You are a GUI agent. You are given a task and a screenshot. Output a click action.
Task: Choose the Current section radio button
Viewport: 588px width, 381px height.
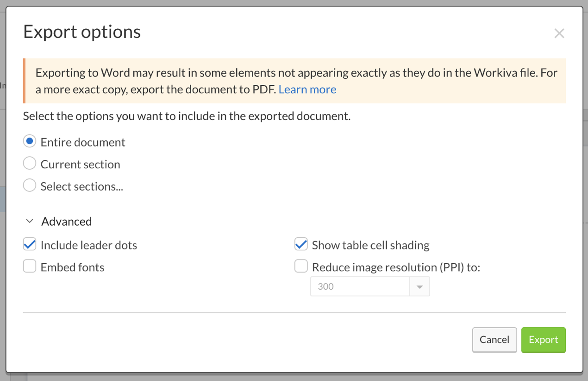(x=30, y=164)
